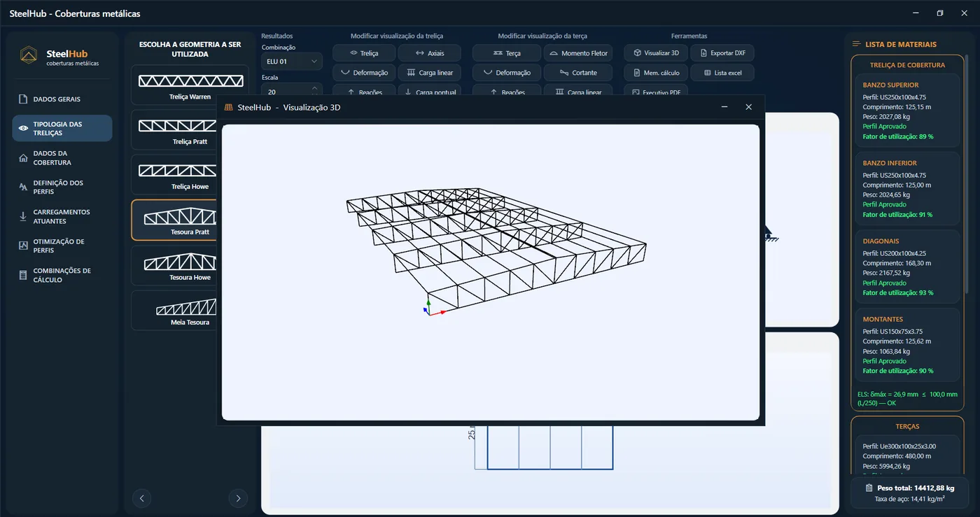Open Visualizar 3D tool
Screen dimensions: 980x517
click(x=655, y=53)
